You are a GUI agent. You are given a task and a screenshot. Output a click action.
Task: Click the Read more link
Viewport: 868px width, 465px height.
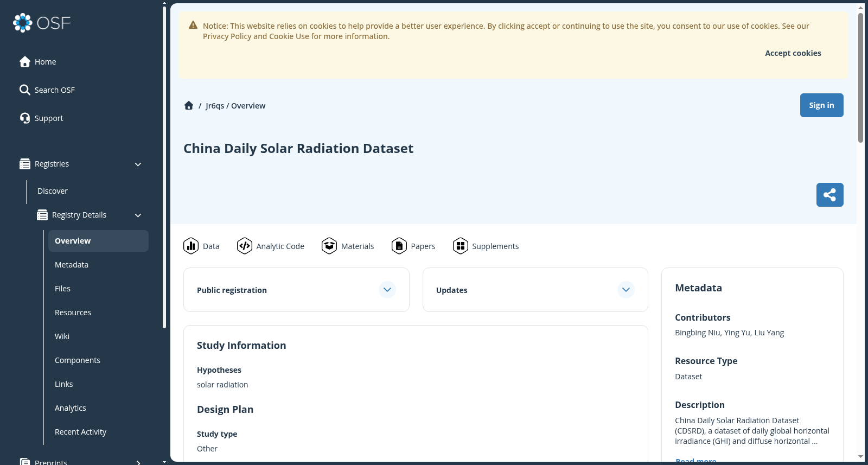pyautogui.click(x=695, y=461)
